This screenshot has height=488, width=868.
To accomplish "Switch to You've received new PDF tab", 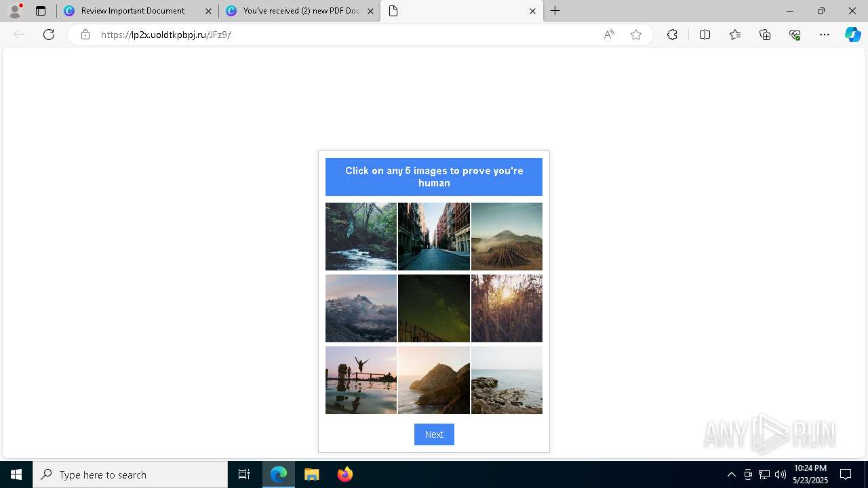I will click(301, 11).
